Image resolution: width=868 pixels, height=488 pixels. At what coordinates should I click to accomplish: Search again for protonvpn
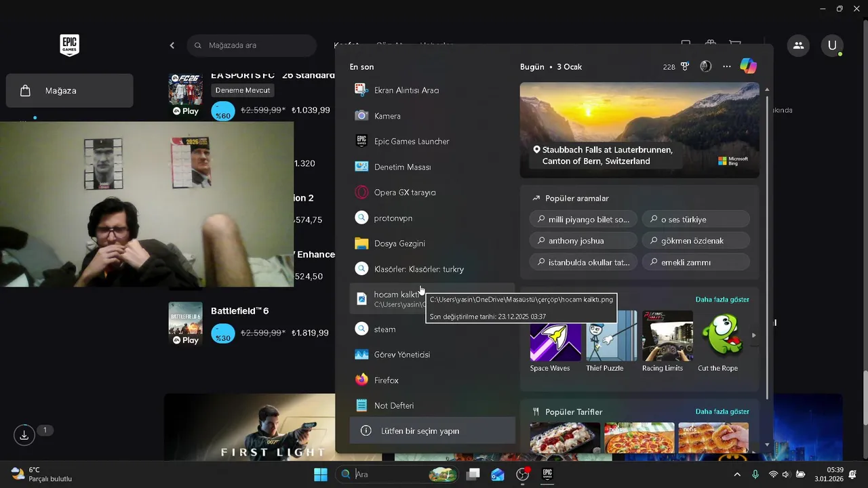432,218
